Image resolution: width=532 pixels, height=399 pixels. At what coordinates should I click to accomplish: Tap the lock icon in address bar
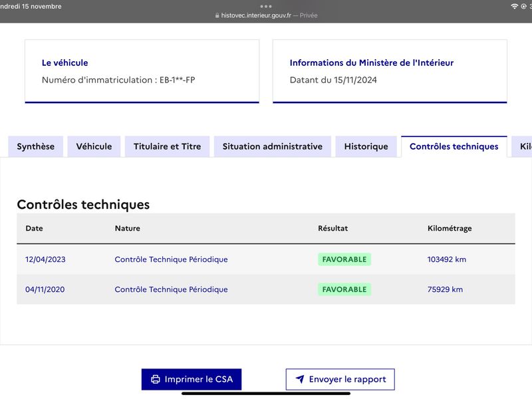(217, 15)
